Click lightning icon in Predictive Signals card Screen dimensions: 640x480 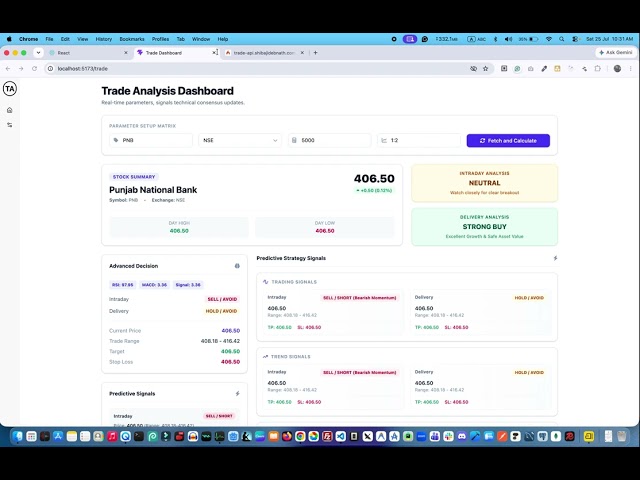pos(237,393)
